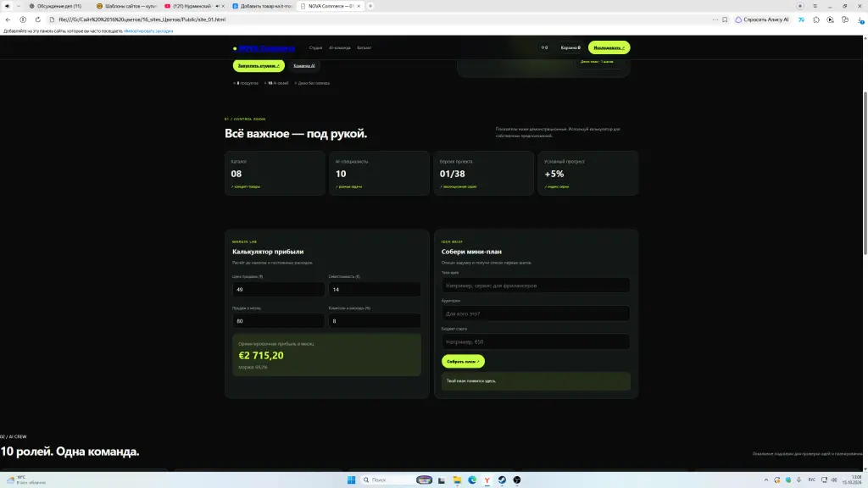Screen dimensions: 868x488
Task: Open Task View on the taskbar
Action: pyautogui.click(x=441, y=480)
